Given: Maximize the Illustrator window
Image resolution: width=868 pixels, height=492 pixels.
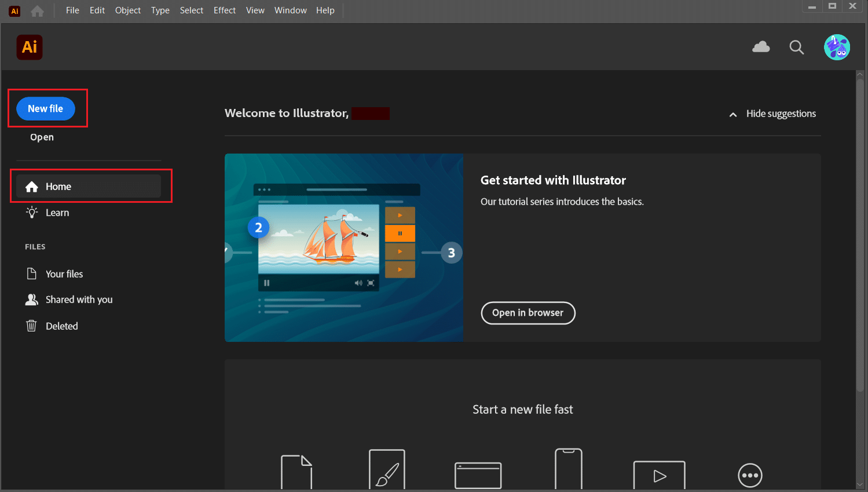Looking at the screenshot, I should [832, 6].
